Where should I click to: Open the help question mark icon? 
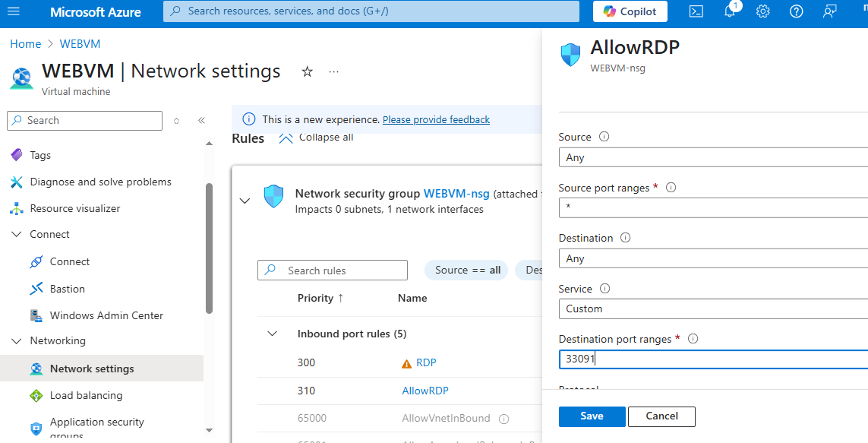click(796, 11)
